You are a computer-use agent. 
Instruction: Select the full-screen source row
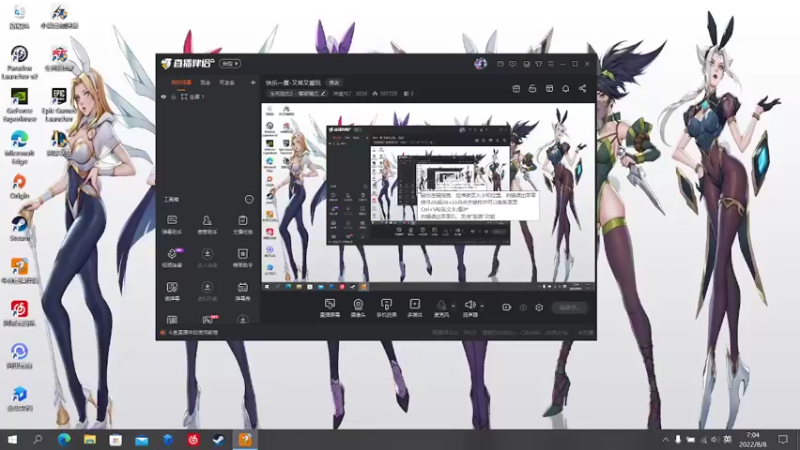pyautogui.click(x=208, y=96)
